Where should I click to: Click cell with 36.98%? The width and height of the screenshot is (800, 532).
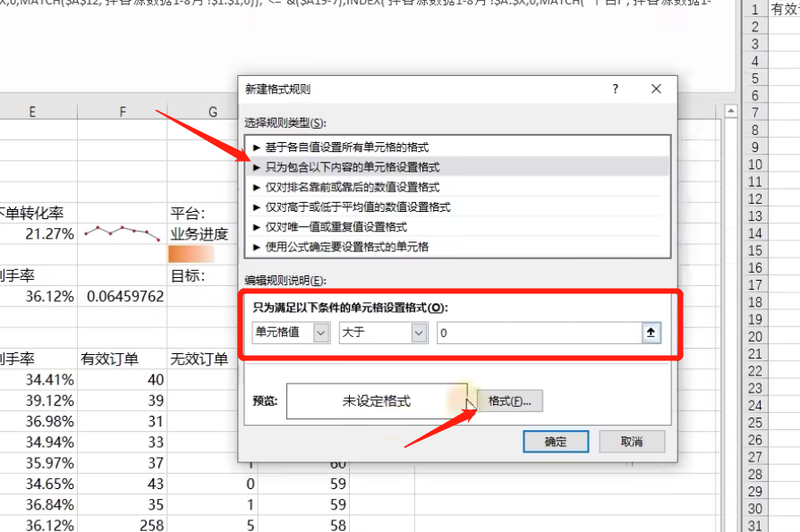(x=38, y=421)
